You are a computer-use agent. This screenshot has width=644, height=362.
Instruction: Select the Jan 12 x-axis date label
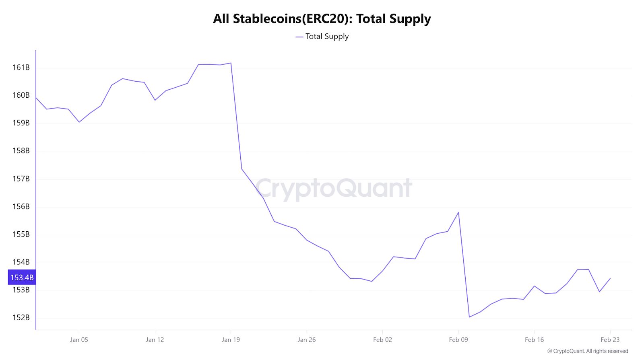pos(155,340)
